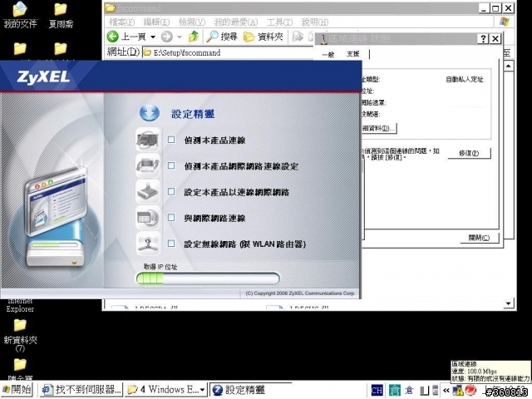The image size is (532, 399).
Task: Toggle 偵測本產品網際網路連線設定 checkbox
Action: (x=171, y=165)
